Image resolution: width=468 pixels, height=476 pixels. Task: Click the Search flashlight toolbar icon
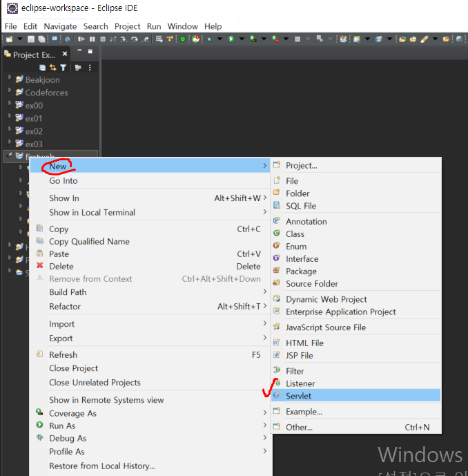tap(425, 39)
